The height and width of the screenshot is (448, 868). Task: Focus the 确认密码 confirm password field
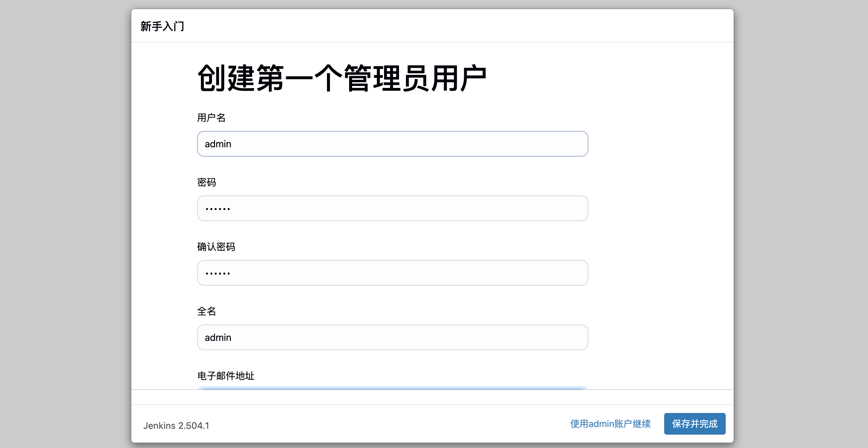pos(393,273)
